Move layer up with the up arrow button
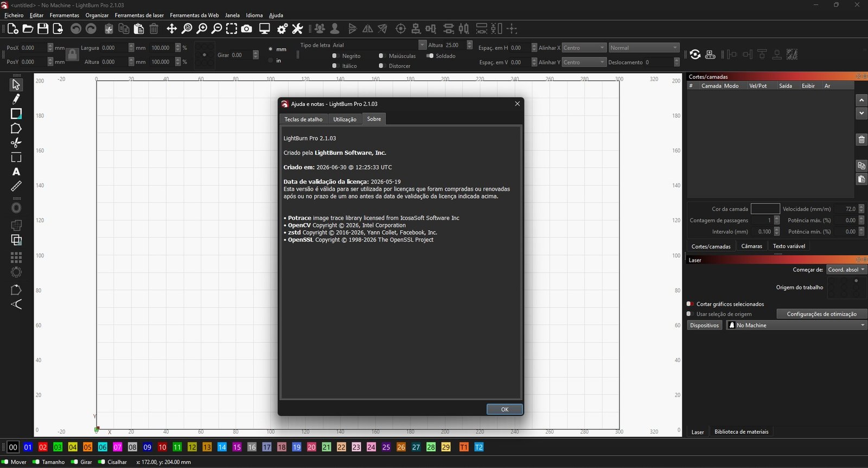This screenshot has width=868, height=468. 861,100
